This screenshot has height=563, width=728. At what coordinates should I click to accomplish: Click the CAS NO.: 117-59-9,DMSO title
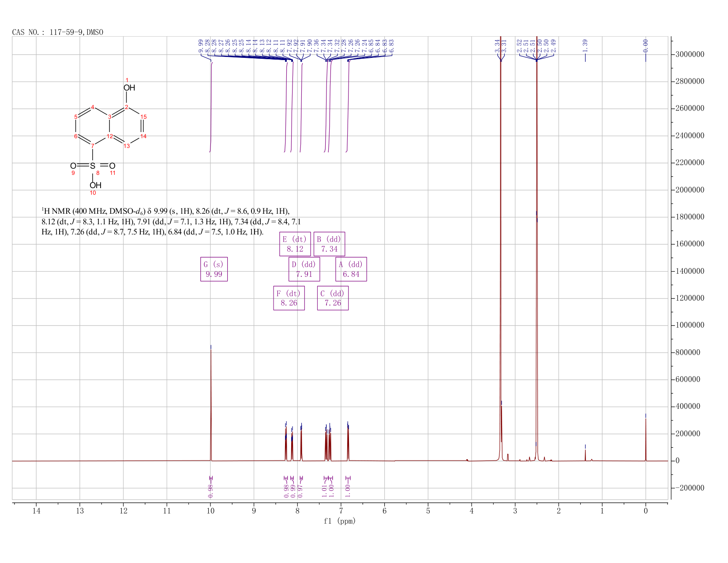(58, 32)
